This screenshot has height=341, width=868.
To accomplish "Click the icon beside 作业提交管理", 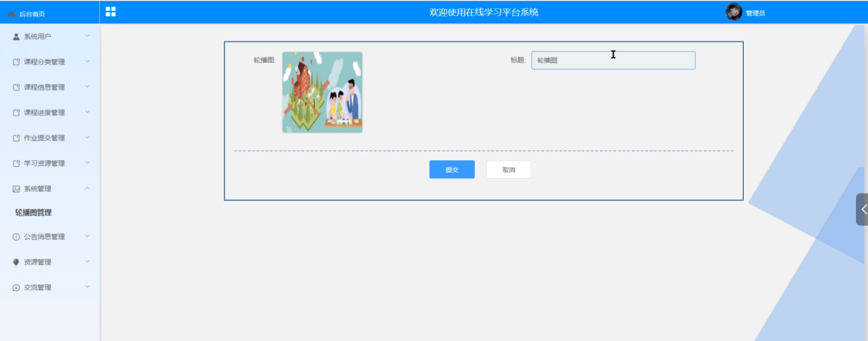I will click(x=16, y=137).
